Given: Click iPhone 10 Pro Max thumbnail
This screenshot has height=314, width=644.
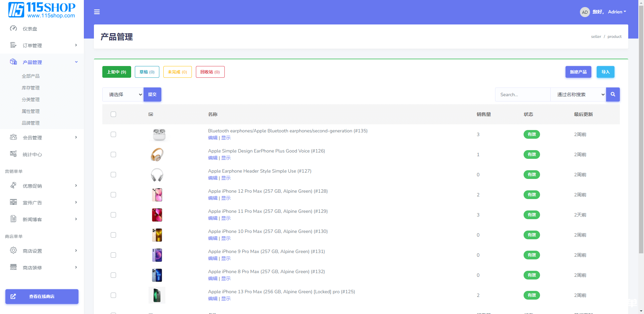Looking at the screenshot, I should pyautogui.click(x=157, y=235).
